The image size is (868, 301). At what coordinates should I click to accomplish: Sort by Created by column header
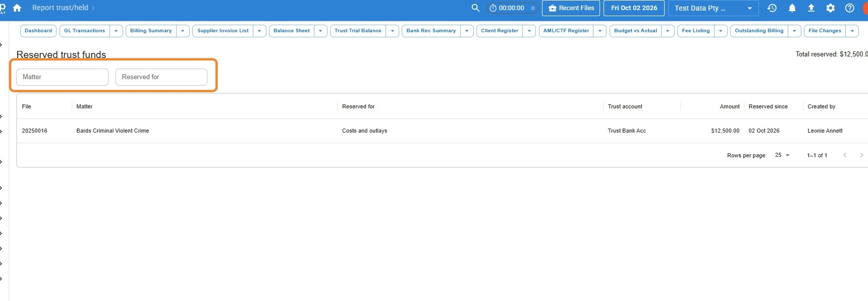[x=821, y=106]
